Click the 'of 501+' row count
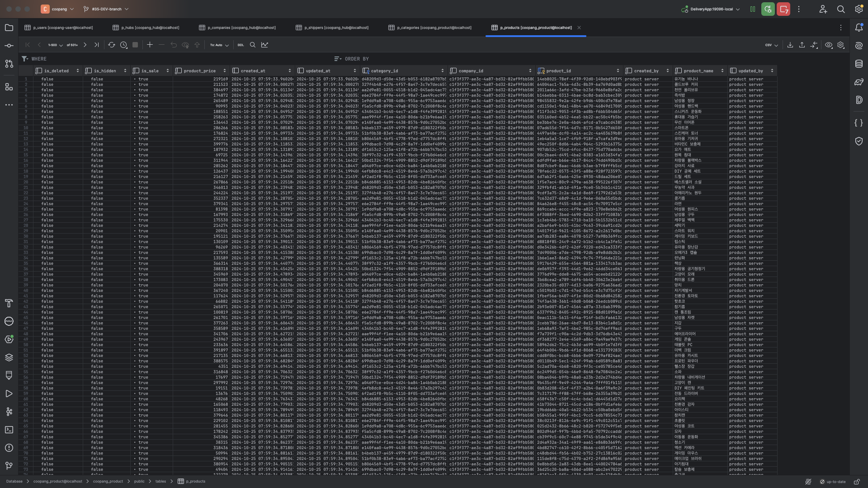868x488 pixels. [x=72, y=45]
